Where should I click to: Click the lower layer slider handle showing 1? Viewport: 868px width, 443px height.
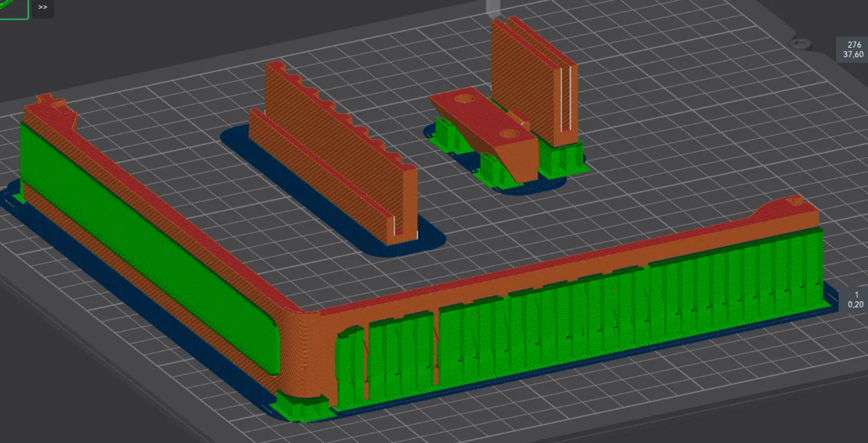(856, 299)
